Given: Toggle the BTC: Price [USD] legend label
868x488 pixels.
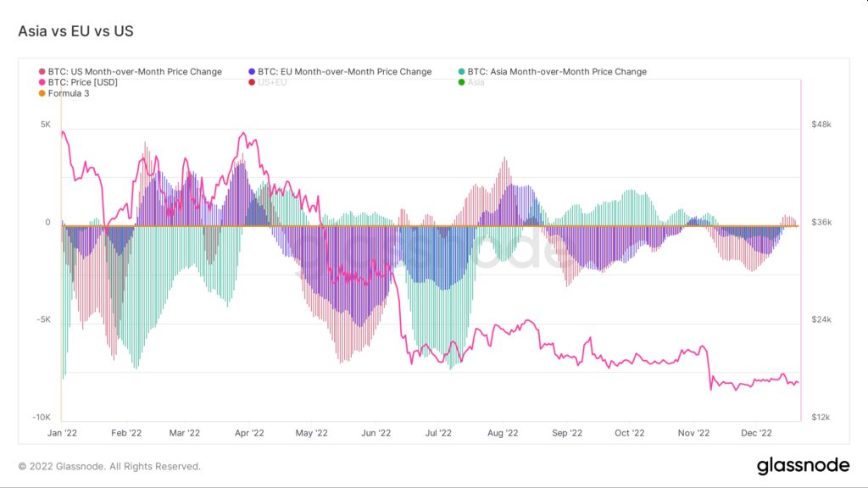Looking at the screenshot, I should click(82, 82).
